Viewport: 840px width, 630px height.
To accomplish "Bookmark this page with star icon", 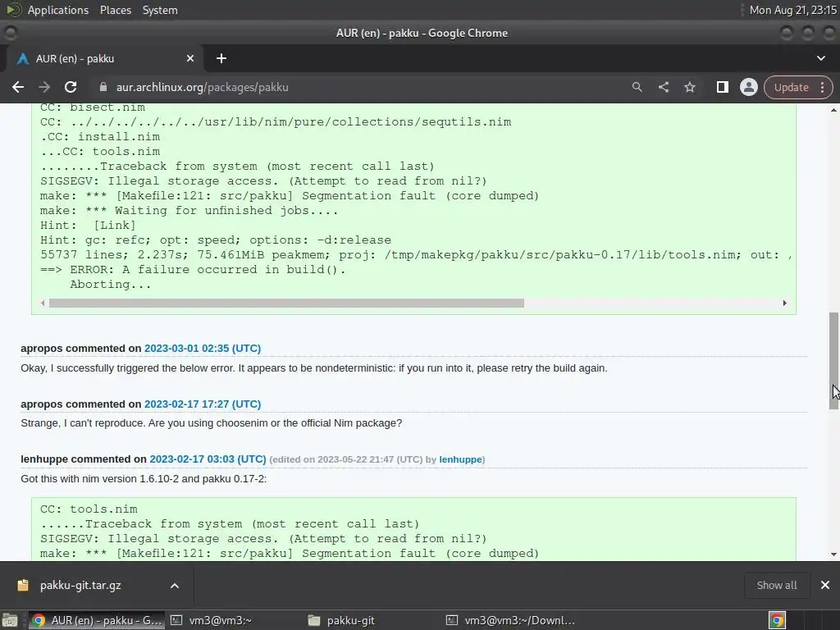I will [689, 87].
